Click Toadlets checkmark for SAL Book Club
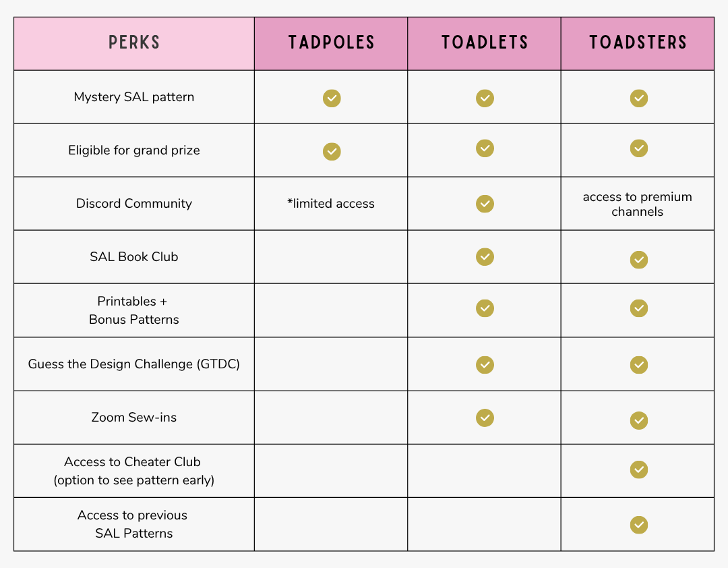728x568 pixels. click(x=485, y=256)
